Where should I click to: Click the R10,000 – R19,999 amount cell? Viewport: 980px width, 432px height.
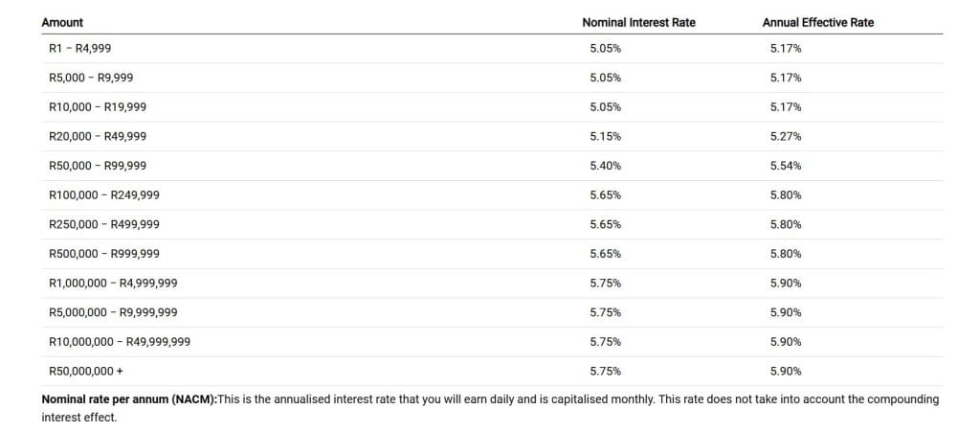pos(97,107)
